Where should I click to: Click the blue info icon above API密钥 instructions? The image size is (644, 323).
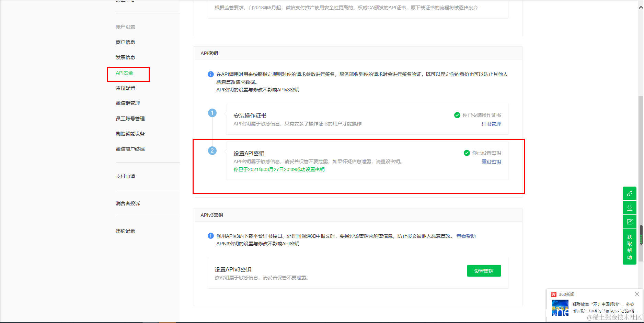point(210,74)
